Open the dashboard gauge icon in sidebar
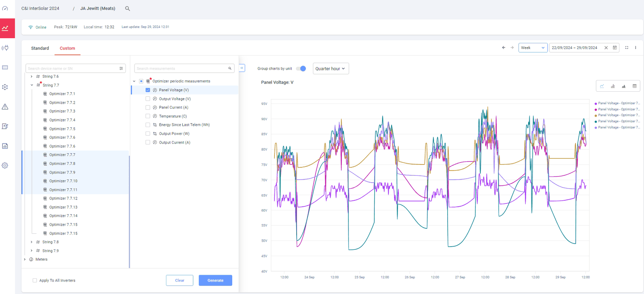The image size is (644, 294). coord(5,8)
